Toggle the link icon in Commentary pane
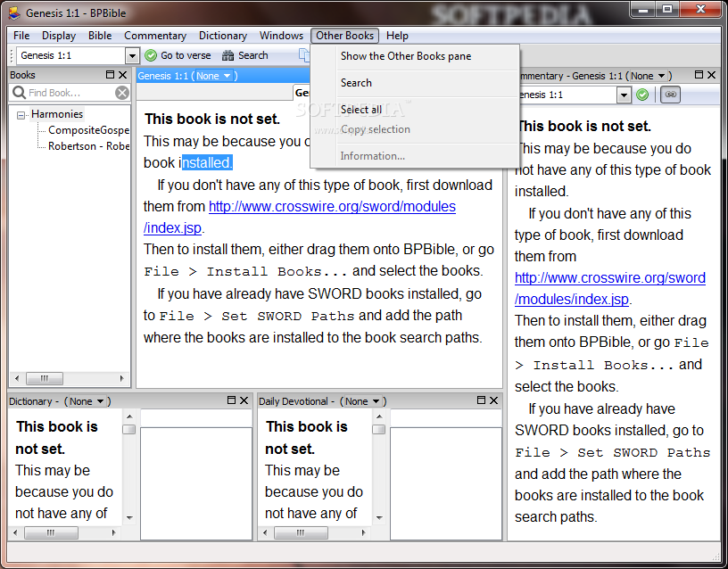 coord(670,95)
